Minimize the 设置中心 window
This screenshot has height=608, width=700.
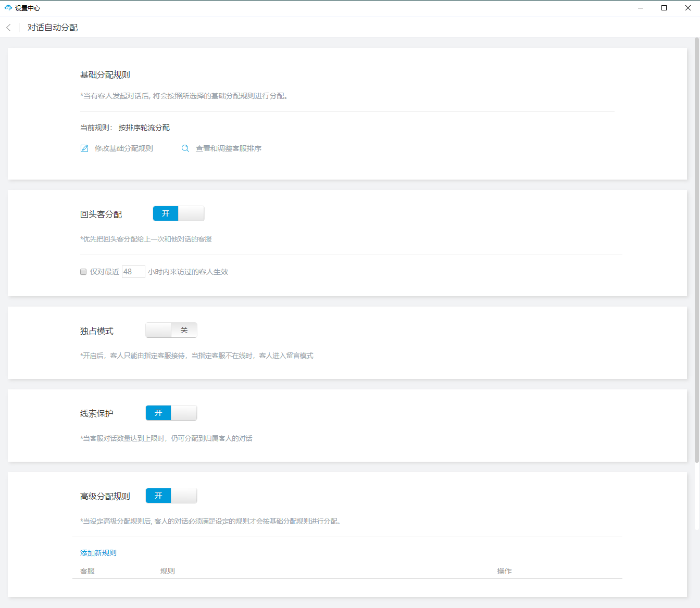pos(640,8)
